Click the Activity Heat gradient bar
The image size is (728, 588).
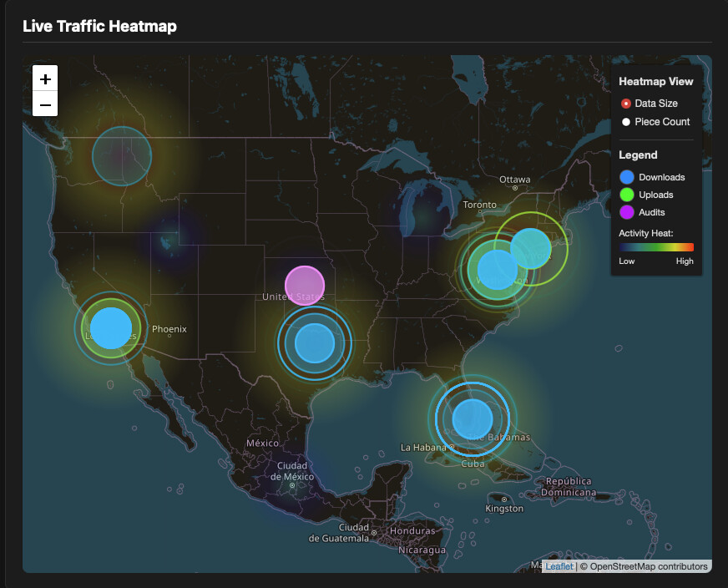tap(656, 247)
